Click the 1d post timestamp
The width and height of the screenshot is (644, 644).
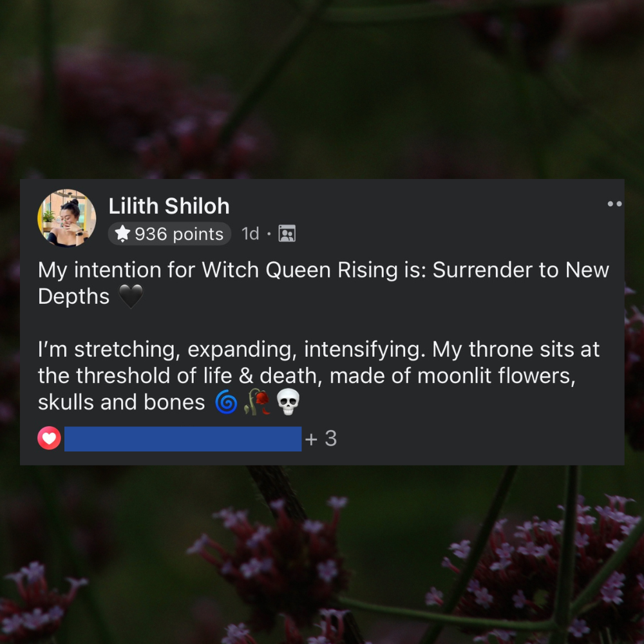click(x=250, y=234)
